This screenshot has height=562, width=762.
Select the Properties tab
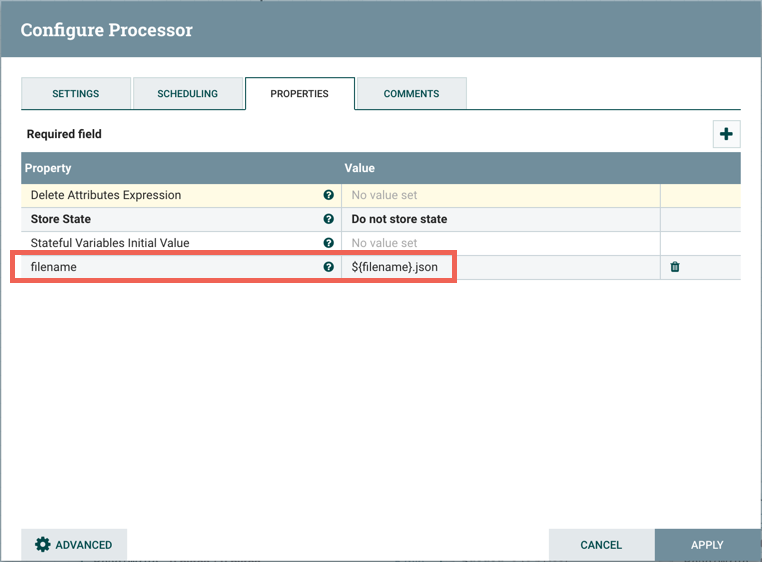299,94
